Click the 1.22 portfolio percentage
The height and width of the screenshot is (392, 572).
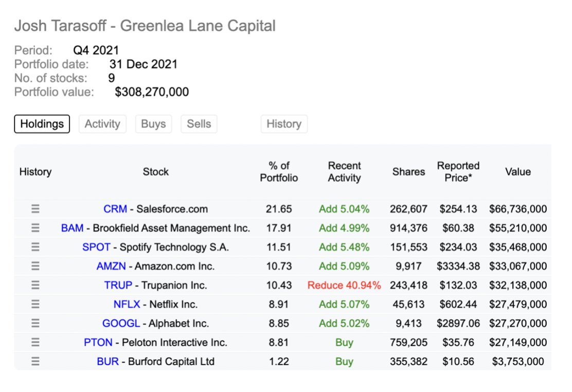pyautogui.click(x=279, y=361)
